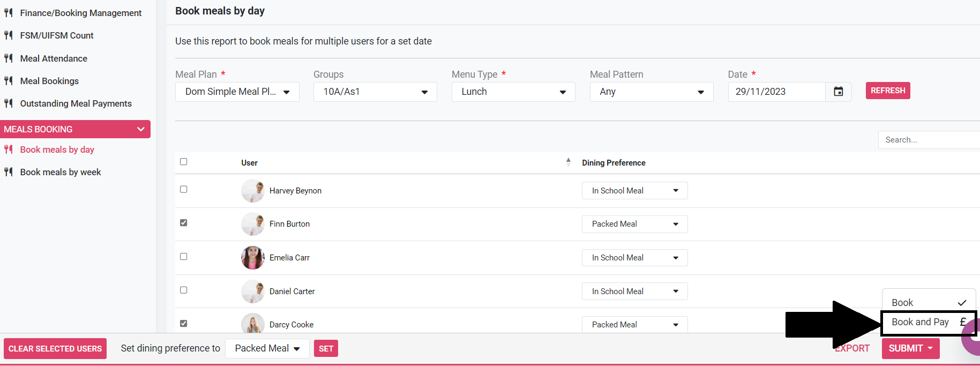The image size is (980, 366).
Task: Open the calendar date picker icon
Action: (x=838, y=92)
